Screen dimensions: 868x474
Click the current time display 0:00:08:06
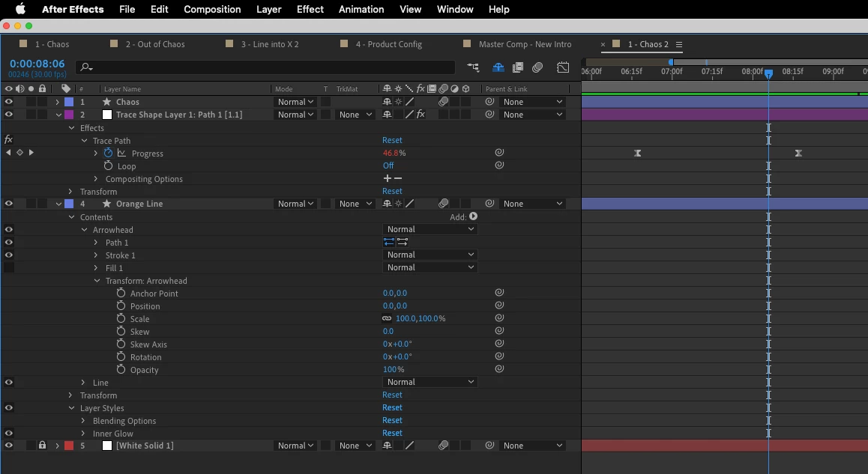click(37, 64)
